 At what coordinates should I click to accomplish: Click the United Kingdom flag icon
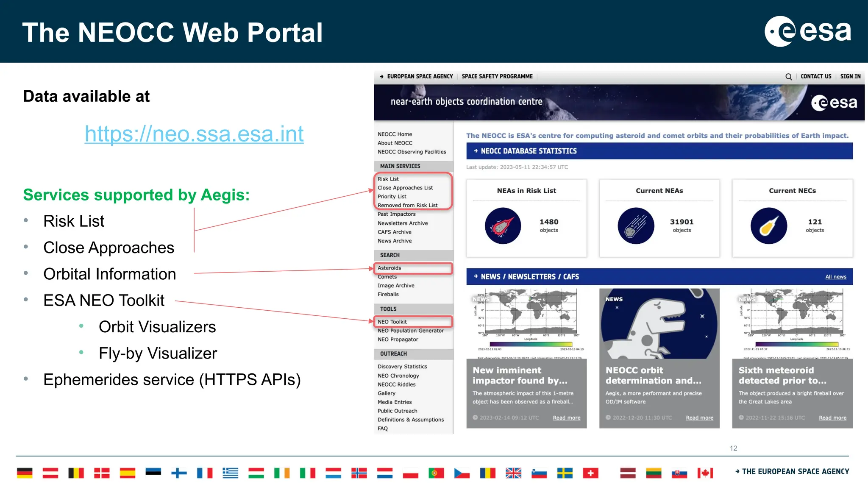pos(513,473)
